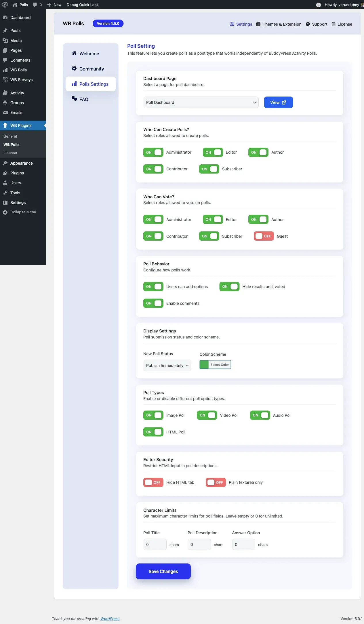
Task: Click the Posts pin icon in sidebar
Action: 5,31
